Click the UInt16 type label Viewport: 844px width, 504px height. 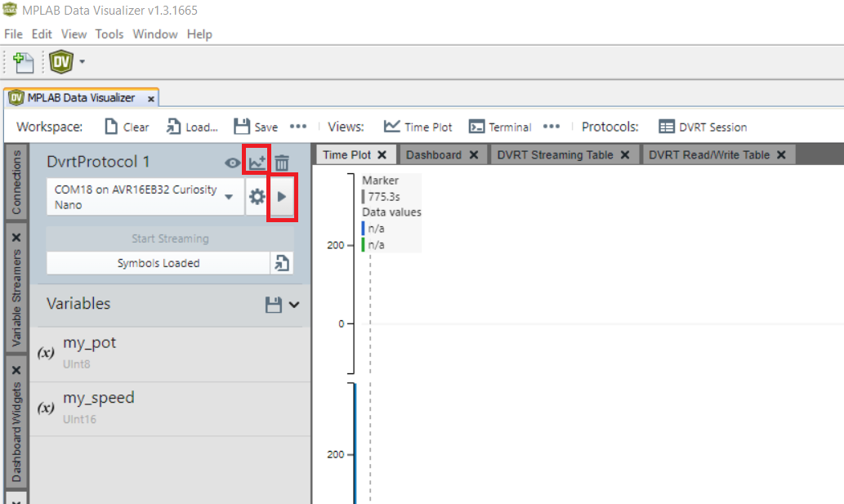[80, 419]
